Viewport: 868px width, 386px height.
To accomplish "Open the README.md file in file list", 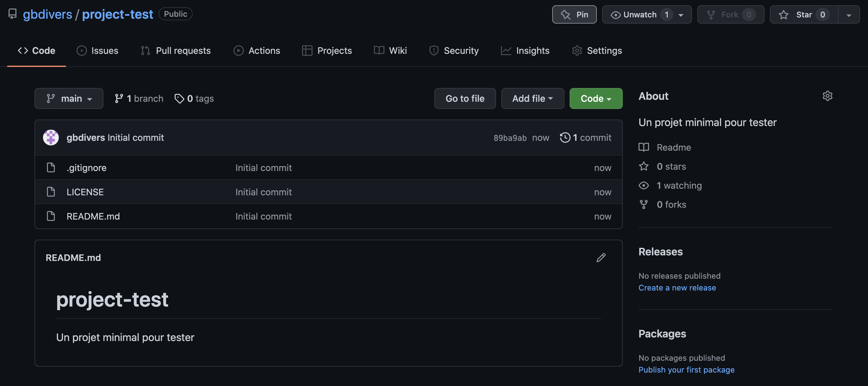I will 93,216.
